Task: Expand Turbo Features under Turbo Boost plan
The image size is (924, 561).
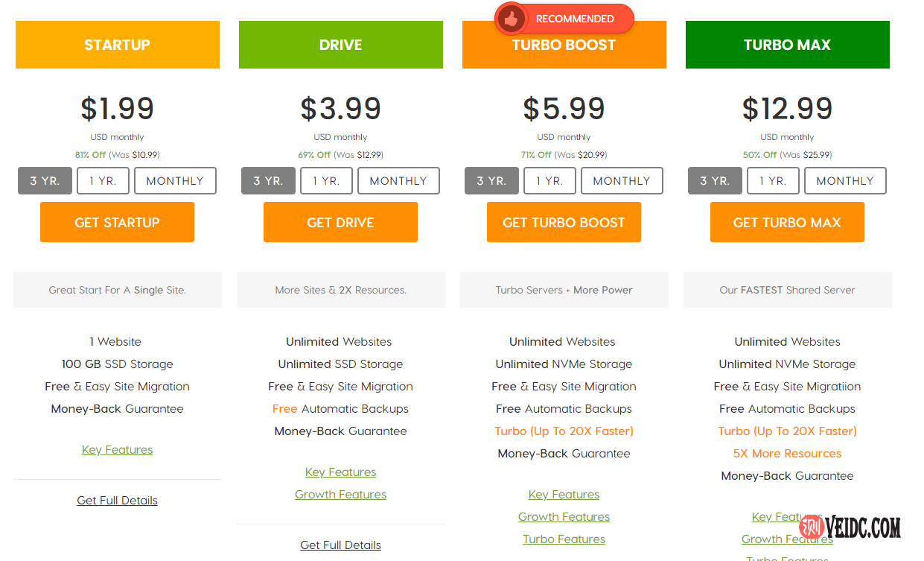Action: [x=564, y=539]
